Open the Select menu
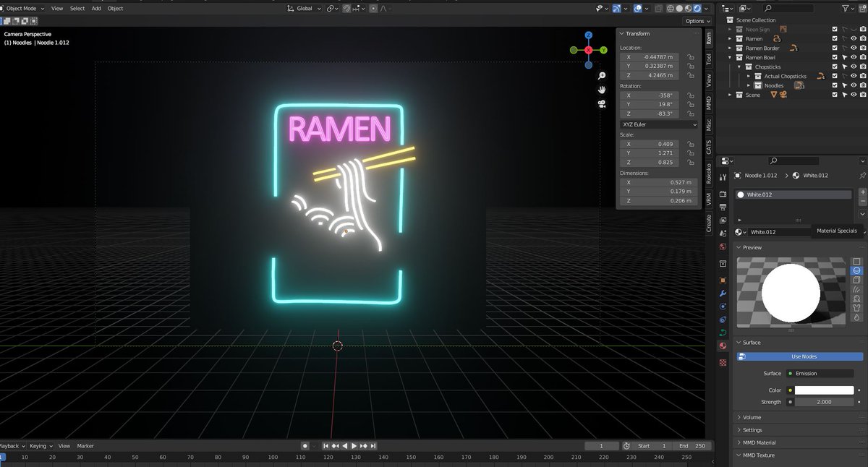 click(x=77, y=9)
